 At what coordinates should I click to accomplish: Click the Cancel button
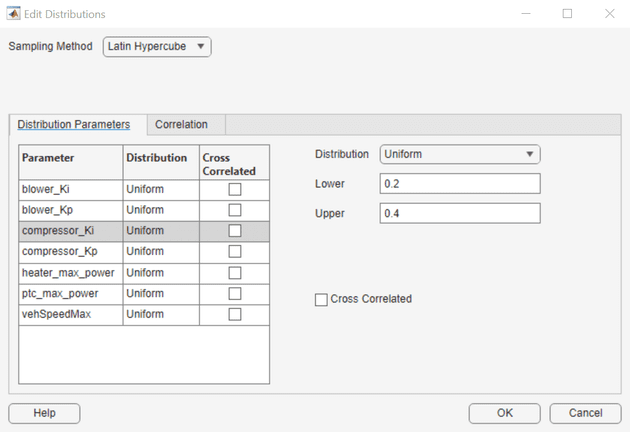[x=585, y=414]
